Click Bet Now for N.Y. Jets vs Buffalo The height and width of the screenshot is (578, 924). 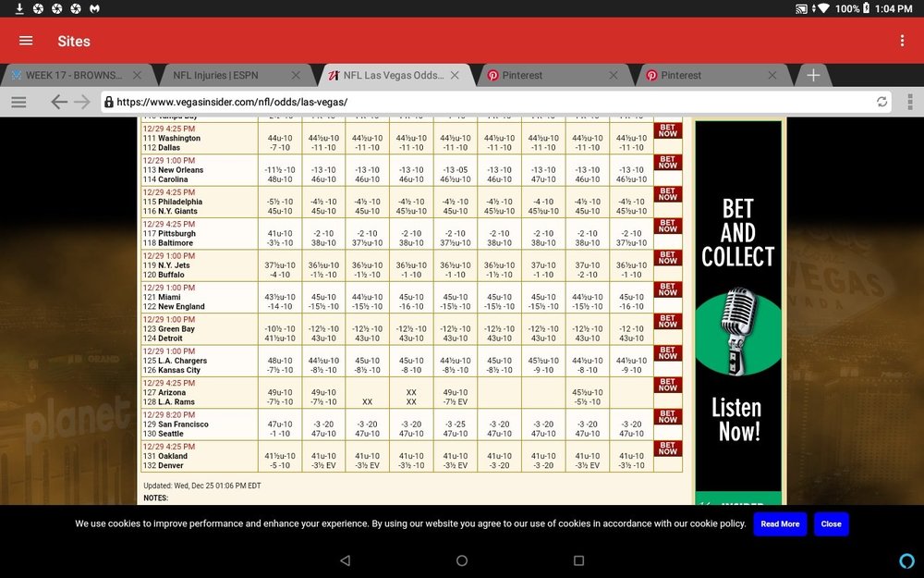point(668,258)
